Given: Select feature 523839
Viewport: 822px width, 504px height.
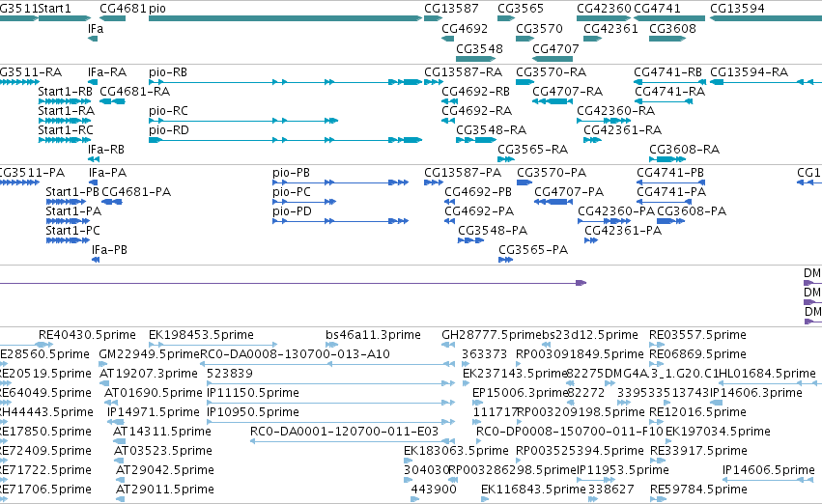Looking at the screenshot, I should coord(330,383).
